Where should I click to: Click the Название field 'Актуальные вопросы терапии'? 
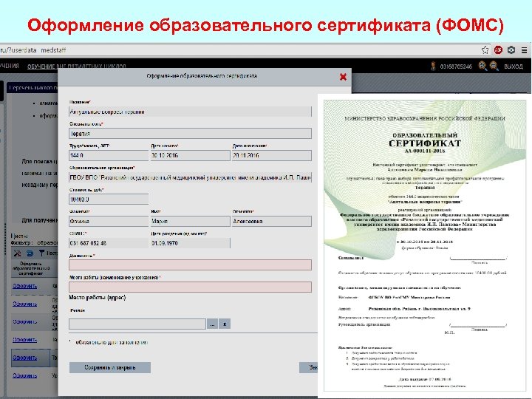coord(190,112)
